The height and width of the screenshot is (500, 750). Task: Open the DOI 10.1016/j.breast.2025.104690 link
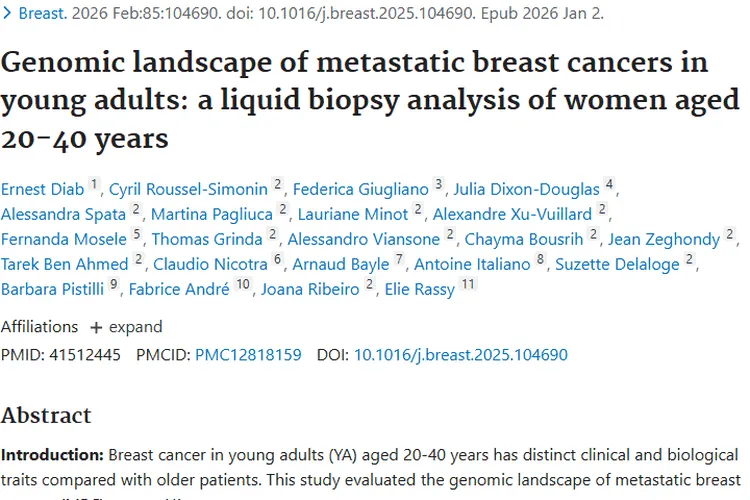(461, 355)
